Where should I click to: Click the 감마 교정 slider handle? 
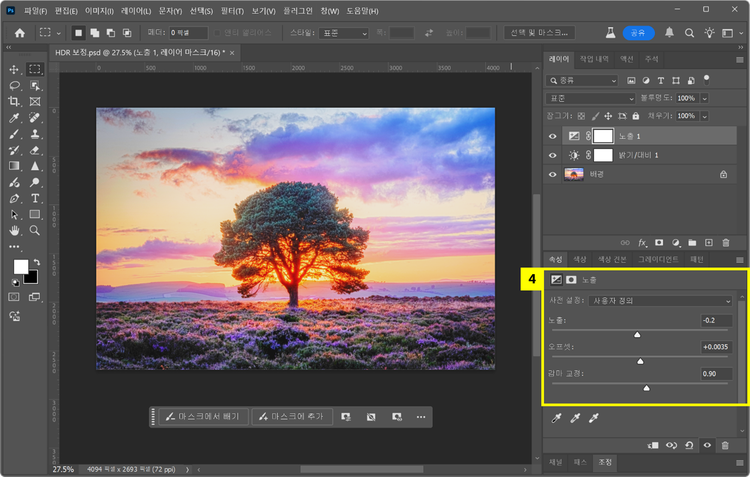[647, 386]
